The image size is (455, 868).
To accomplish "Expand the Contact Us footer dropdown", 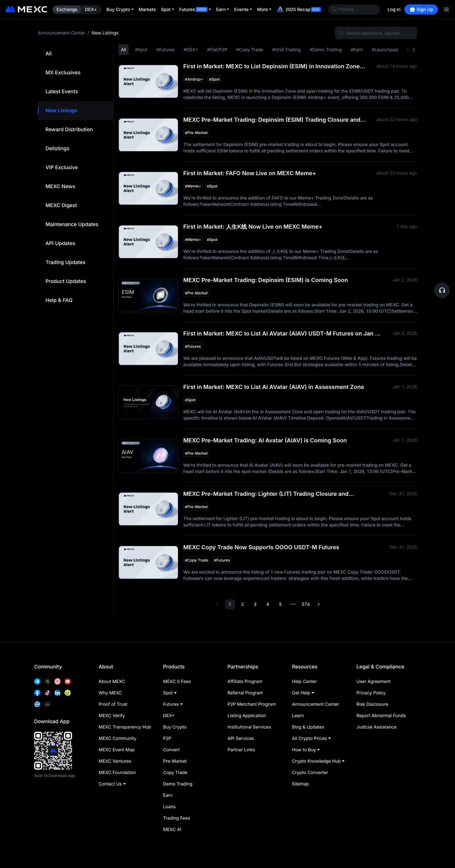I will (x=112, y=784).
